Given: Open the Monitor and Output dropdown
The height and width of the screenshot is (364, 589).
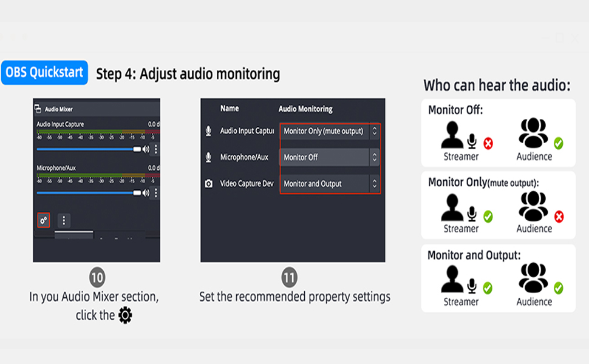Looking at the screenshot, I should (x=330, y=183).
